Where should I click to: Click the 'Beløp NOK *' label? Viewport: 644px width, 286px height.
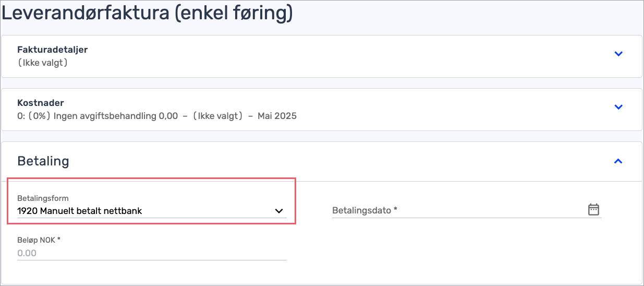39,240
